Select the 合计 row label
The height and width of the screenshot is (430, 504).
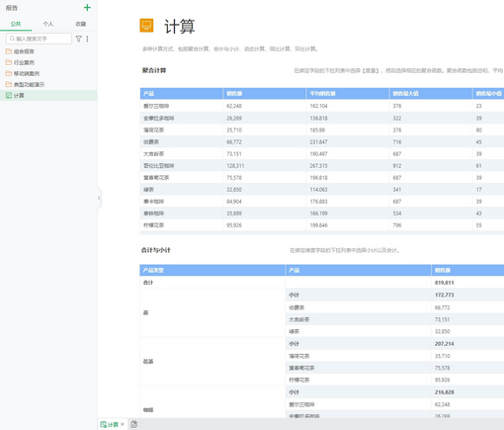pos(148,283)
